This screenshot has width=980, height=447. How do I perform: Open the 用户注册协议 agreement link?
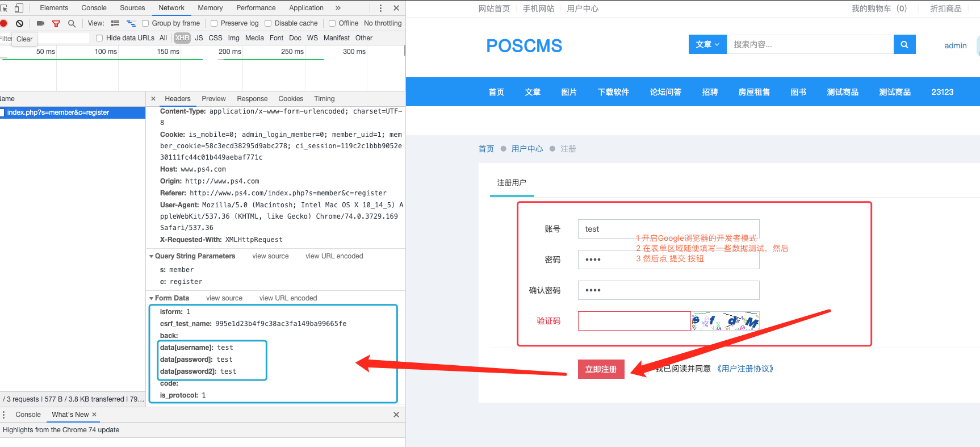point(744,369)
